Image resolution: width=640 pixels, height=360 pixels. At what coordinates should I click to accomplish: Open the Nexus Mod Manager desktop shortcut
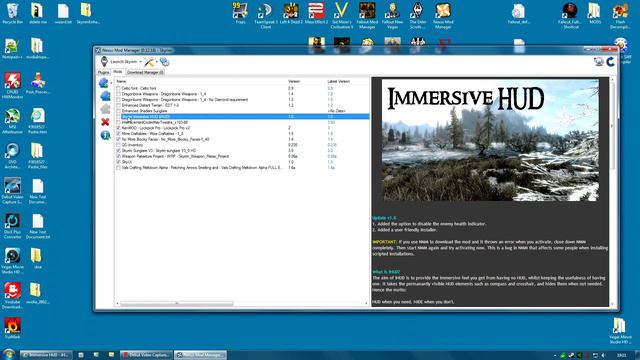click(x=443, y=16)
